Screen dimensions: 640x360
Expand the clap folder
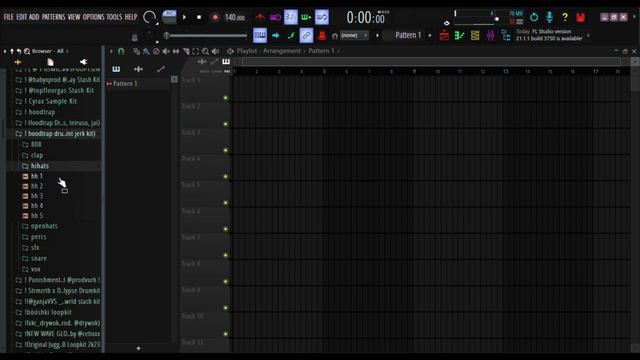[37, 155]
